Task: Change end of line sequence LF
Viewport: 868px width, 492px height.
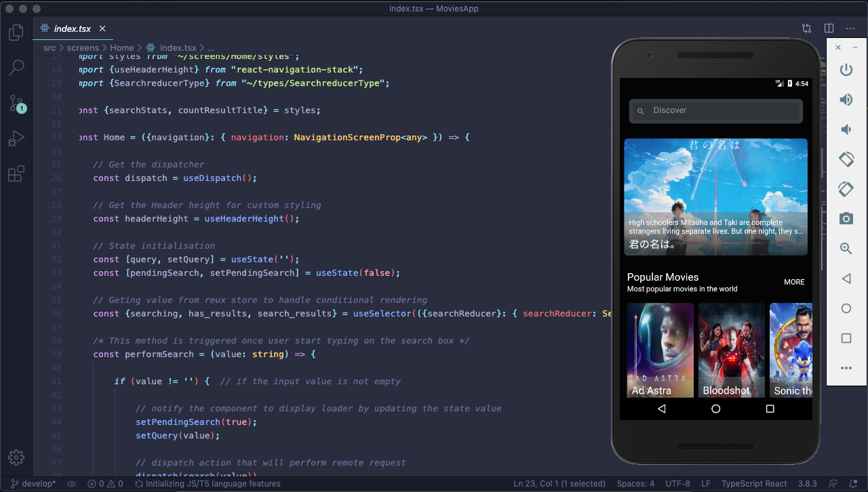Action: click(706, 484)
